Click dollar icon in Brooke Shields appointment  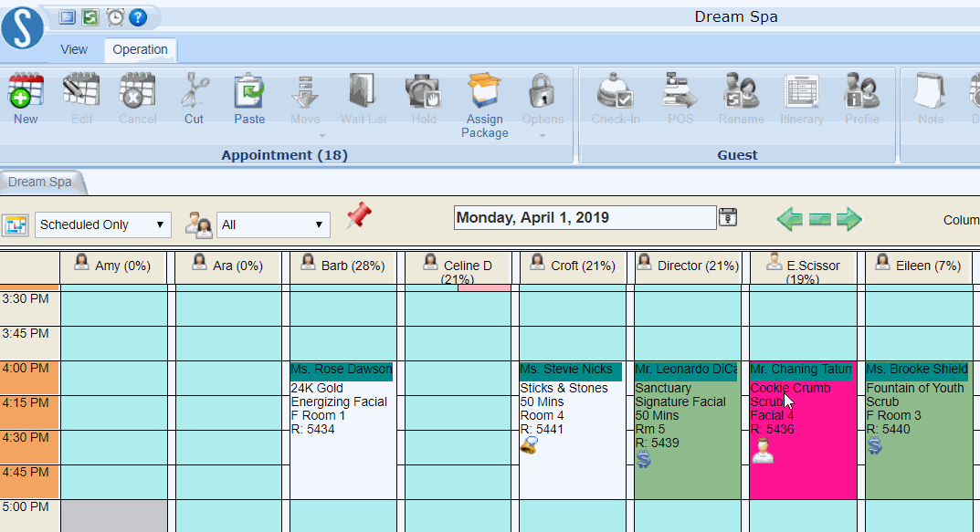874,446
